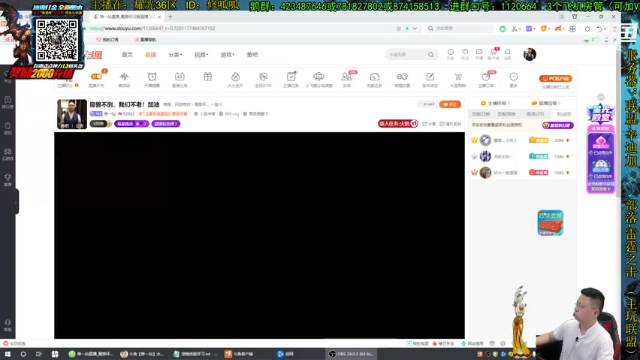Screen dimensions: 640x360
Task: Switch to the second ranking tab
Action: pos(507,114)
